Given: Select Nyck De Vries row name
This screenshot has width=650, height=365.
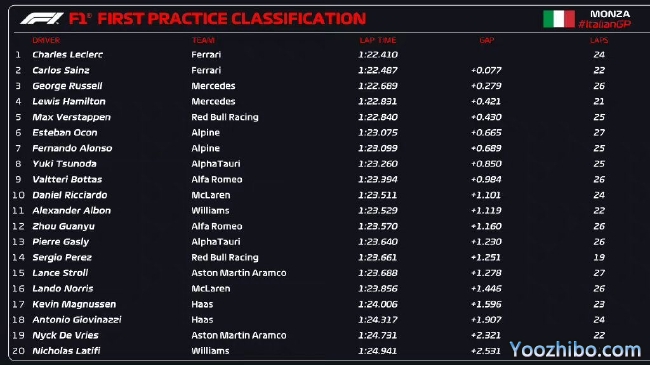Looking at the screenshot, I should coord(65,335).
